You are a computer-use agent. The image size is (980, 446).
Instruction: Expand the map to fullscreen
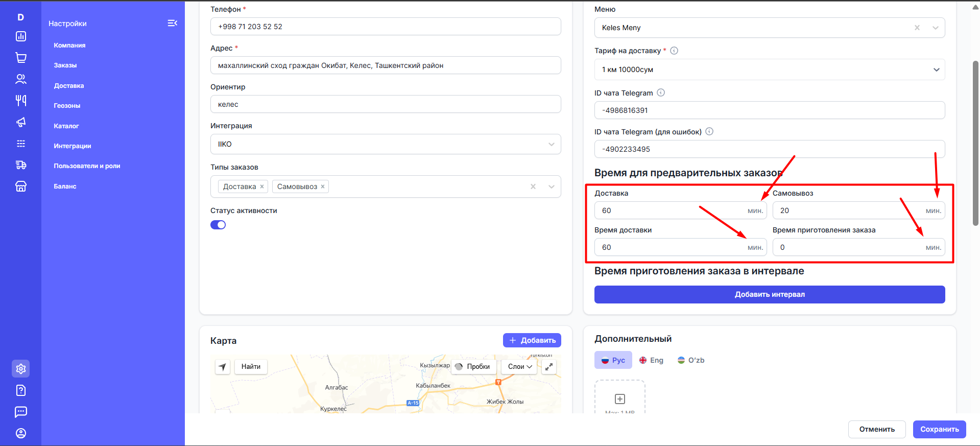[x=549, y=366]
